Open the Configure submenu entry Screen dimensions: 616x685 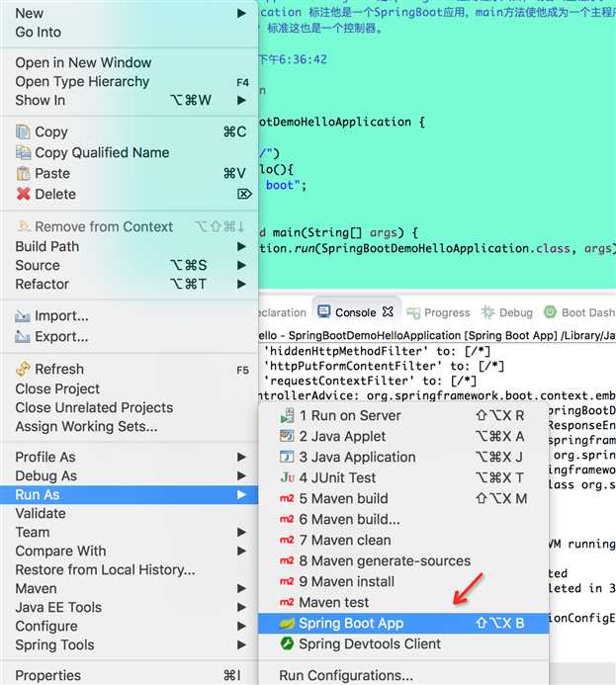[130, 626]
